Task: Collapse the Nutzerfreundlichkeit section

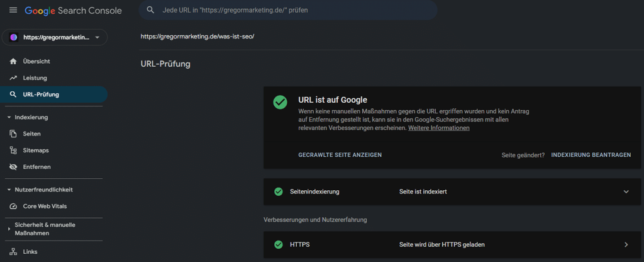Action: 9,190
